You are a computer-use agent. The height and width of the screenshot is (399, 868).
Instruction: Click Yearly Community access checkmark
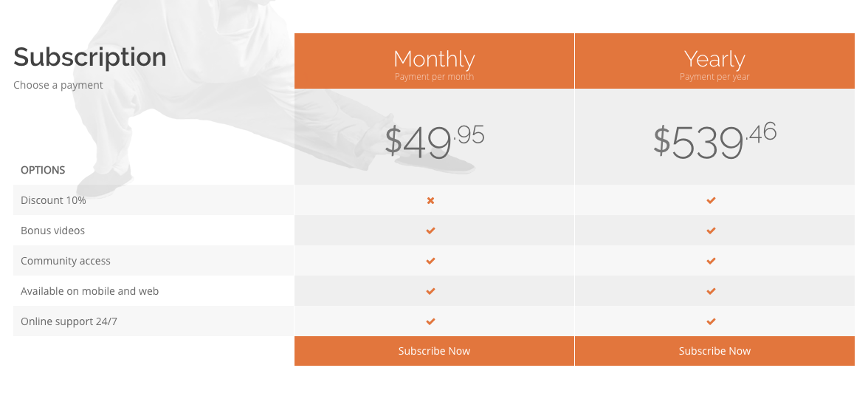712,261
